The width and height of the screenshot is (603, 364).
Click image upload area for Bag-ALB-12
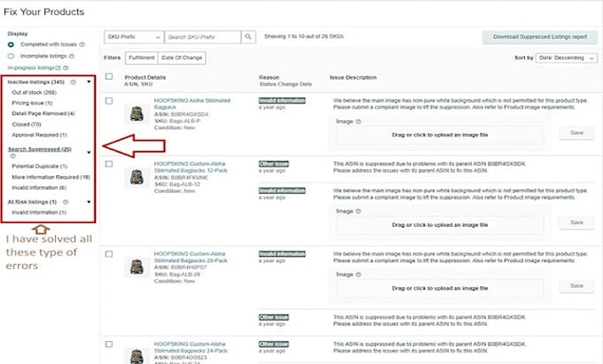440,225
